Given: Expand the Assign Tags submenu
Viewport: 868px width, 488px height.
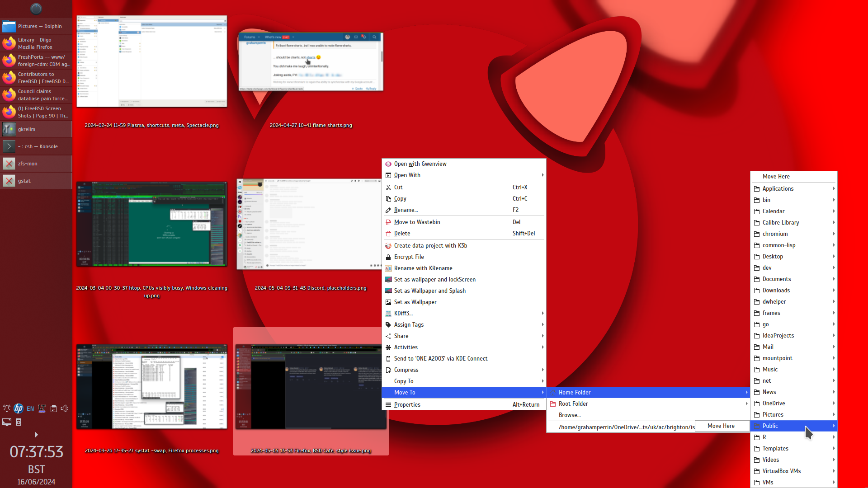Looking at the screenshot, I should pyautogui.click(x=464, y=324).
